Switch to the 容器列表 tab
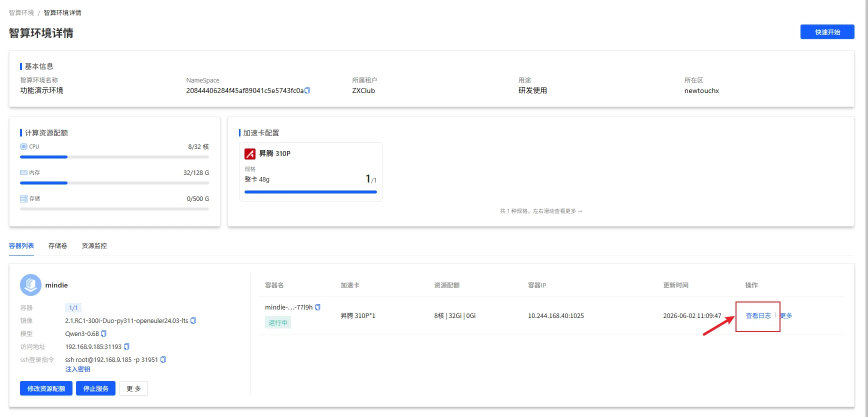 click(21, 245)
